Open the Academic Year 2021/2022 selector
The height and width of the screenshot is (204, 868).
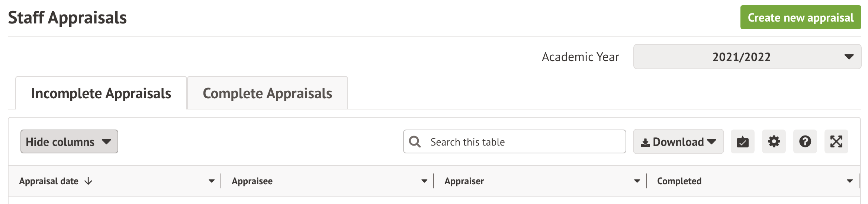point(747,57)
